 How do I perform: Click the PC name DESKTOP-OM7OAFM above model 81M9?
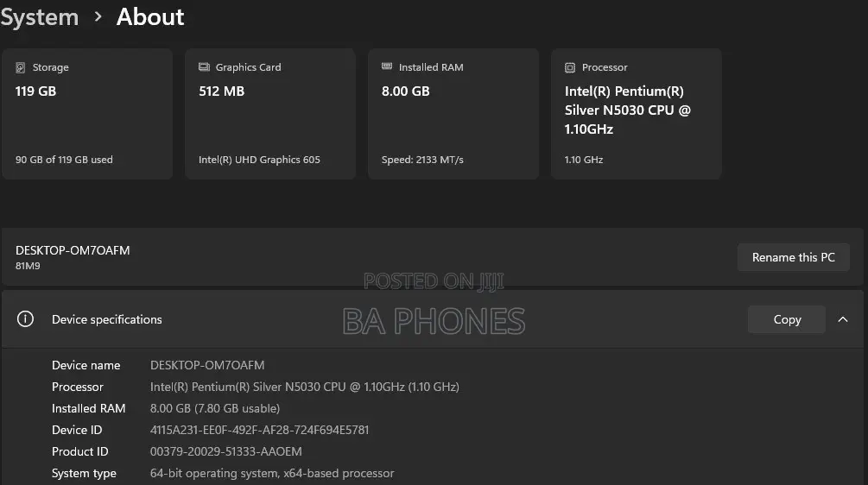[73, 250]
